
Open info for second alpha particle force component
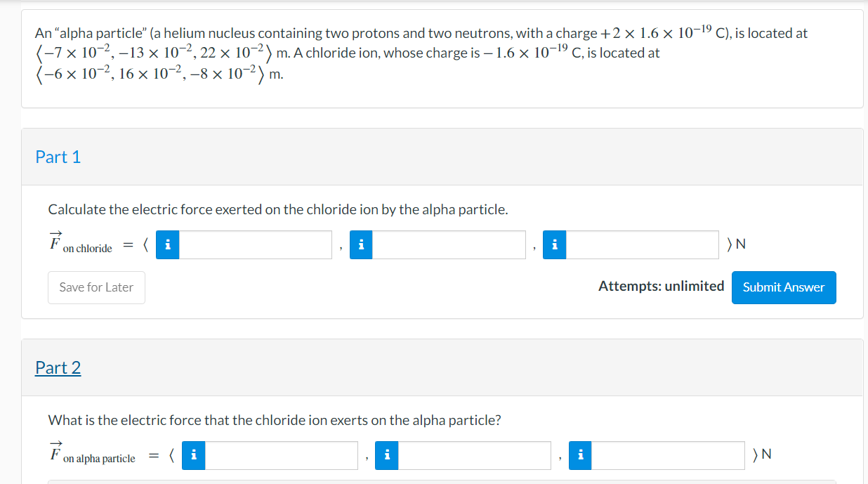coord(386,455)
